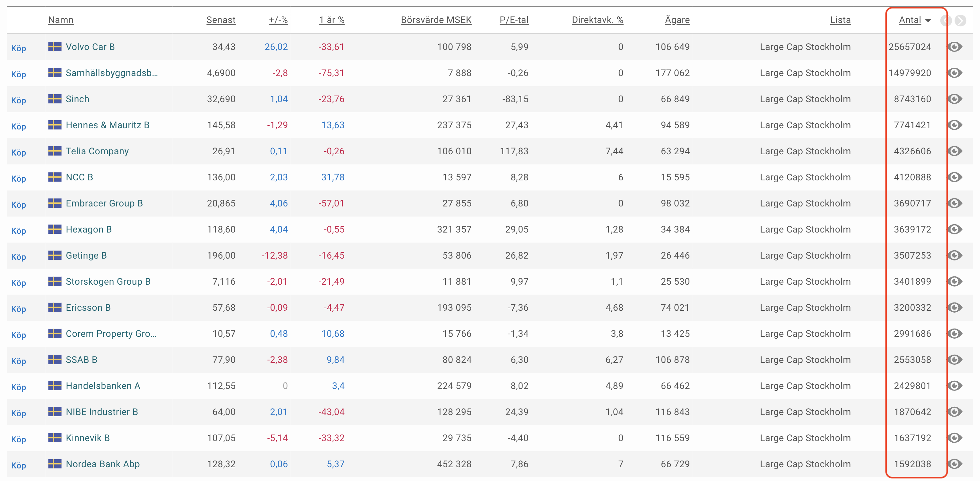980x481 pixels.
Task: Sort by Direktavk. % column header
Action: click(x=597, y=20)
